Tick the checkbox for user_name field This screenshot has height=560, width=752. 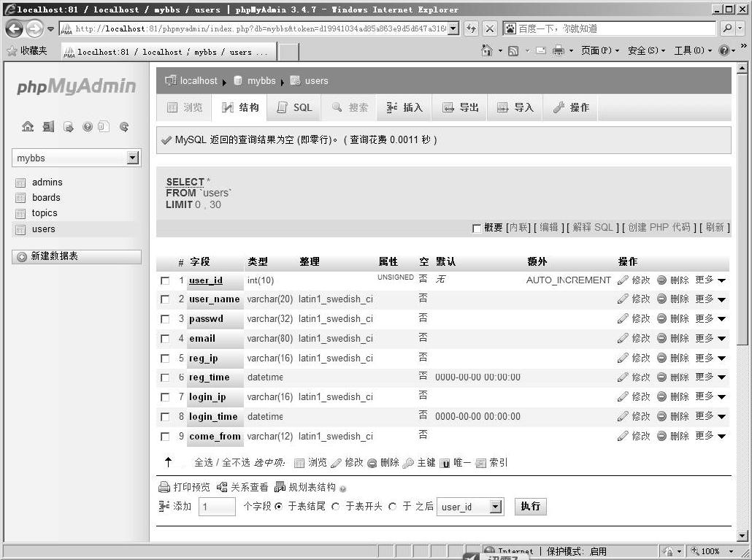pyautogui.click(x=165, y=299)
